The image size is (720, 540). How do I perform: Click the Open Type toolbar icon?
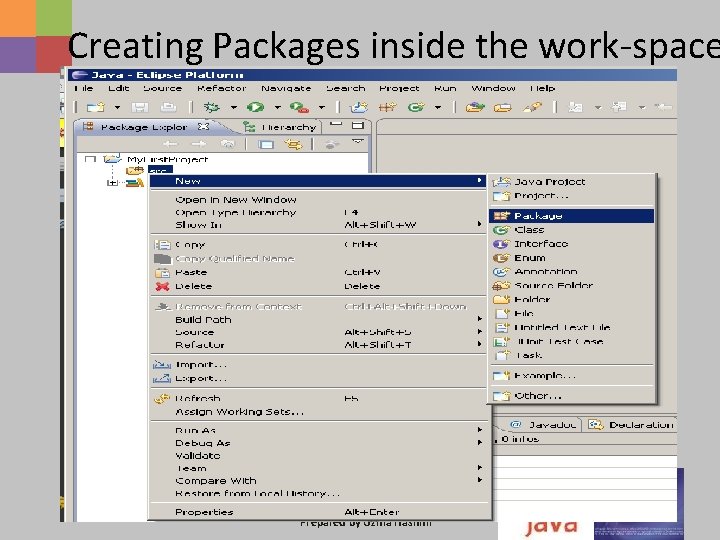coord(475,107)
